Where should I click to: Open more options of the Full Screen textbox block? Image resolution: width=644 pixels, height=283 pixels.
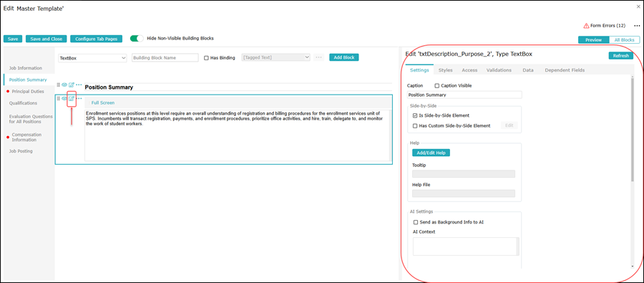point(79,98)
